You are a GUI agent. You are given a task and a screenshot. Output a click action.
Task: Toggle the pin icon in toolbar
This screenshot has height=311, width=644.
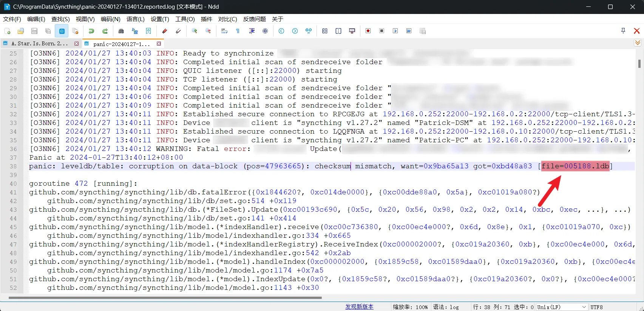pos(623,31)
